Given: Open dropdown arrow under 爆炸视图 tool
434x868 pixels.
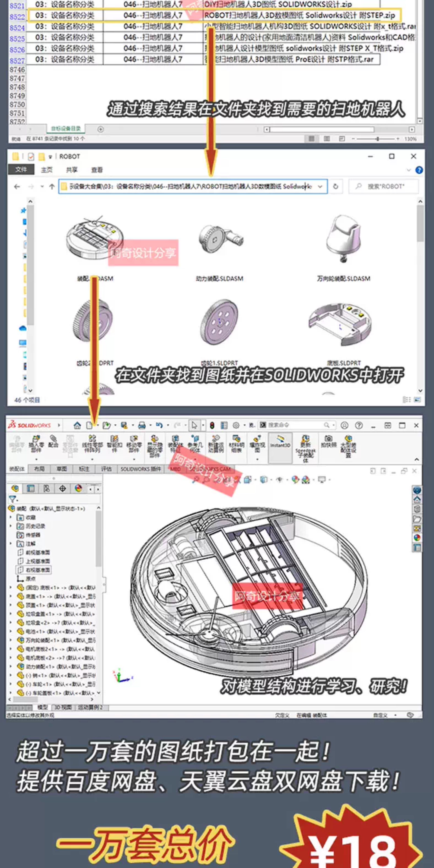Looking at the screenshot, I should tap(257, 459).
